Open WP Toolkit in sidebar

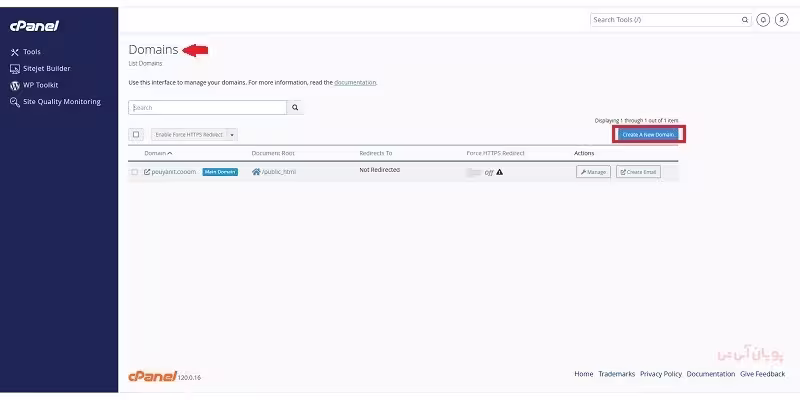40,85
